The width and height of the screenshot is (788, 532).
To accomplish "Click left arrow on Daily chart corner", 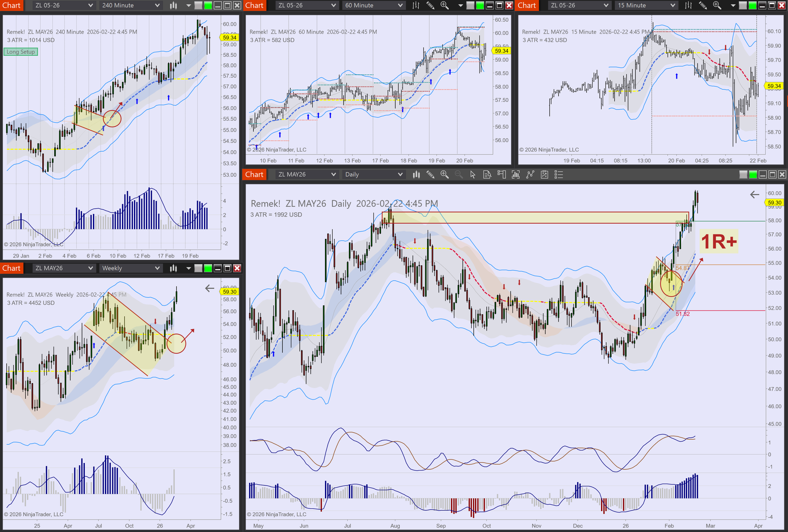I will 755,194.
